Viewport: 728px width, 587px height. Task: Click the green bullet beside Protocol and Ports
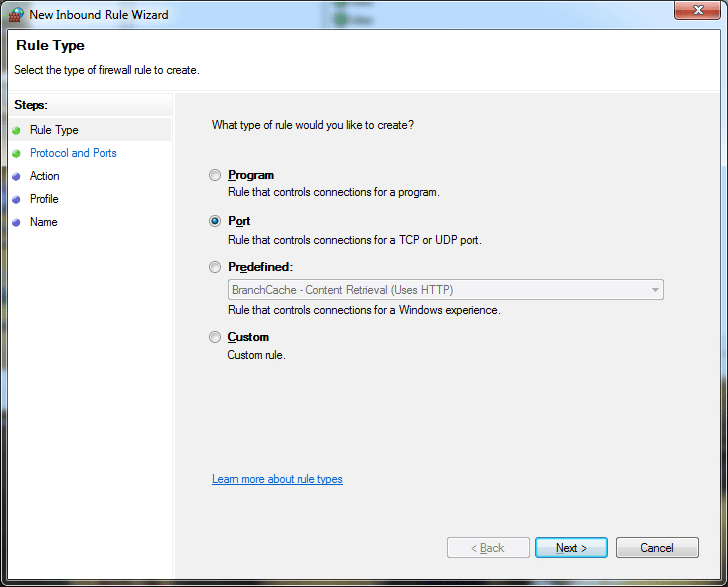pyautogui.click(x=16, y=153)
